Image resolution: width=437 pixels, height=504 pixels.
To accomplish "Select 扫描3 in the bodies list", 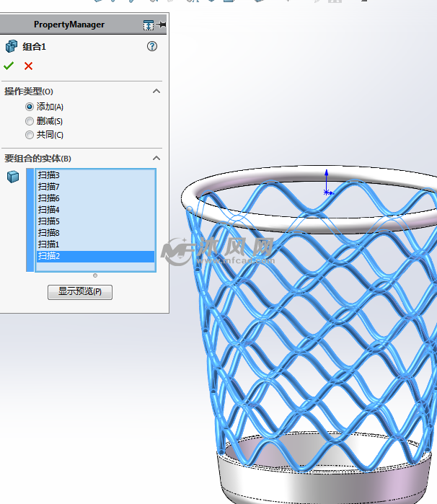I will point(95,175).
